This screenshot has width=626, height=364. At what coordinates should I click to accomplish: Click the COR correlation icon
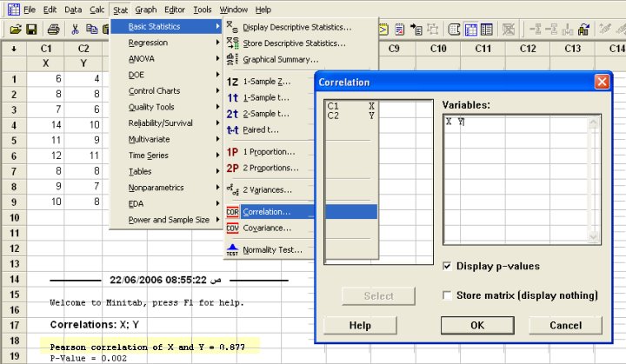coord(232,212)
